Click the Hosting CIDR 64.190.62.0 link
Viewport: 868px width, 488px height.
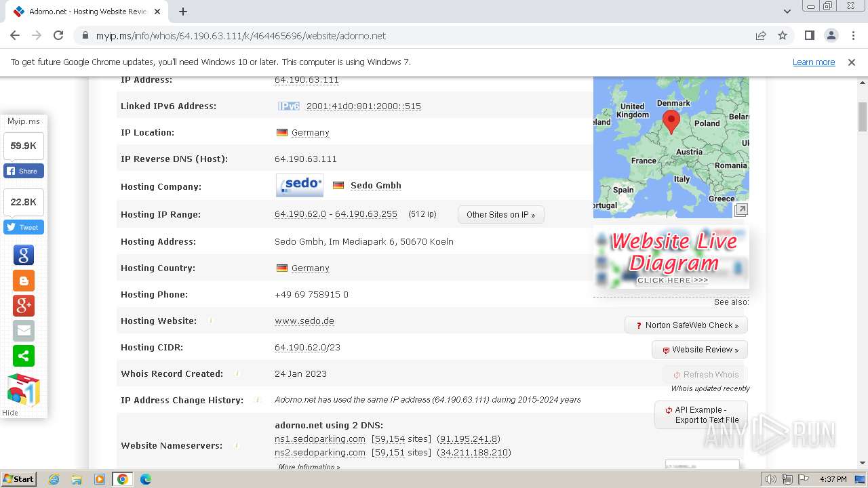300,348
